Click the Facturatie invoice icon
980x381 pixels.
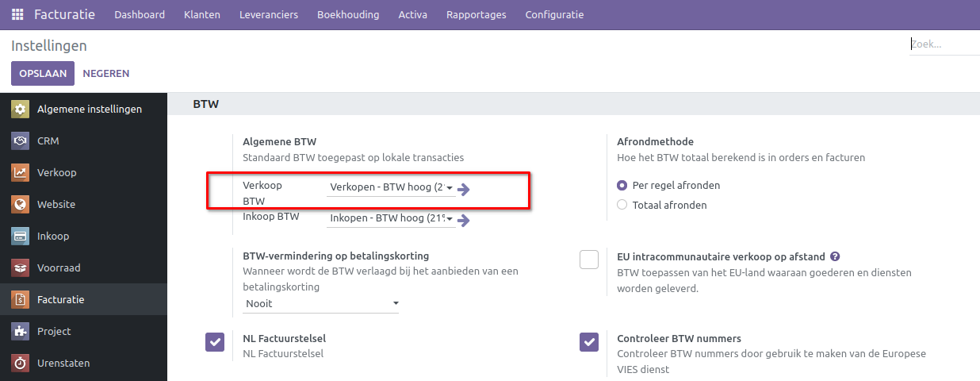point(21,299)
